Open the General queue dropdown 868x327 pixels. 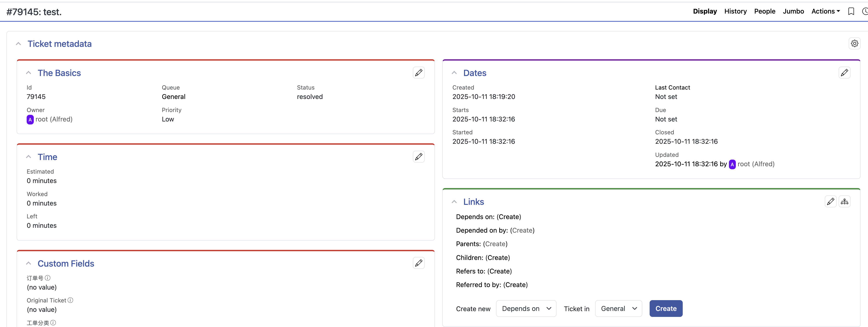point(618,308)
